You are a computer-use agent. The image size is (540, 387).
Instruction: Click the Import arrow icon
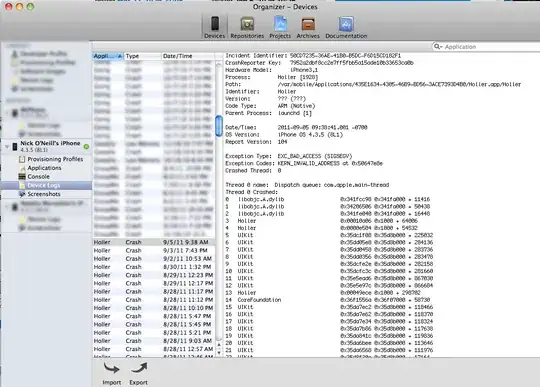111,368
